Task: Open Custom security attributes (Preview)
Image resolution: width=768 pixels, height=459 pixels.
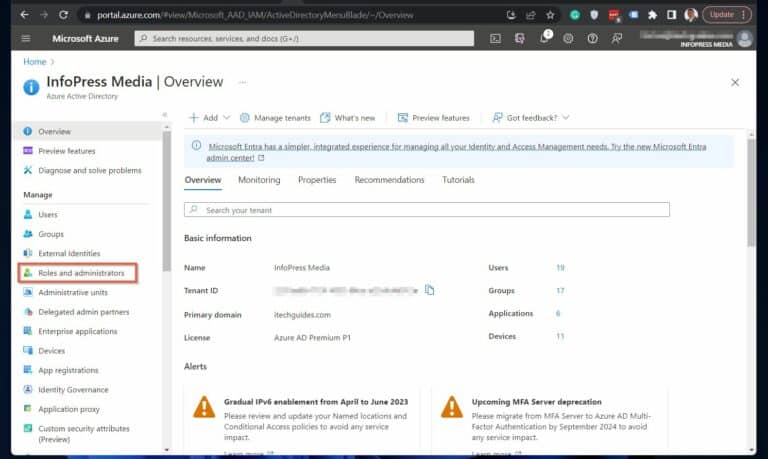Action: click(x=84, y=434)
